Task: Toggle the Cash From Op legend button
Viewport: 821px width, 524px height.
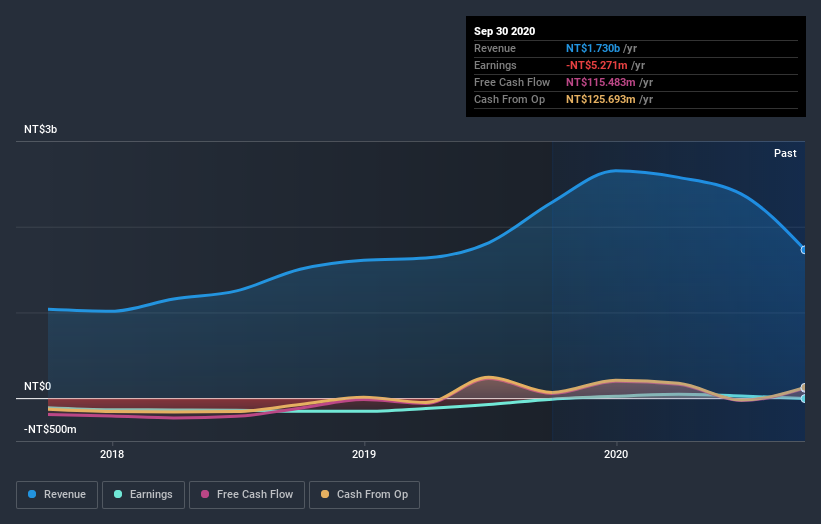Action: pyautogui.click(x=364, y=495)
